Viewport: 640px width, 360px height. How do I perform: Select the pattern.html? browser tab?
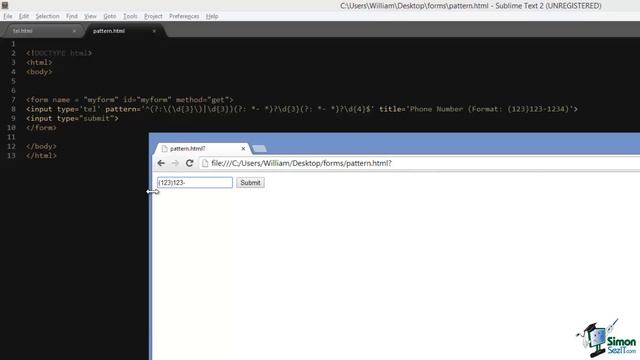click(x=202, y=149)
